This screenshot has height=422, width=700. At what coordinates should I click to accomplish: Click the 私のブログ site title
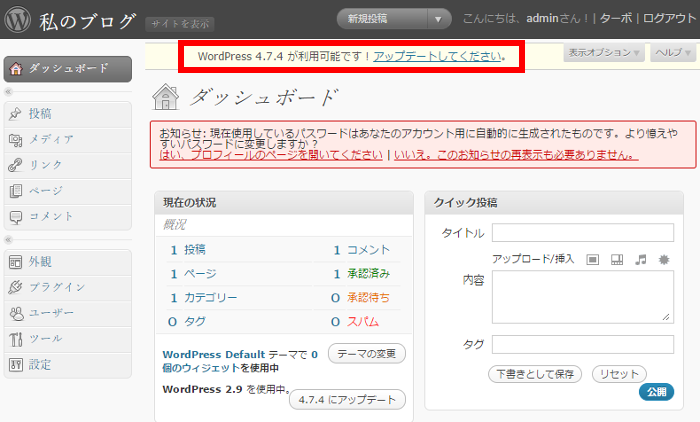click(87, 21)
